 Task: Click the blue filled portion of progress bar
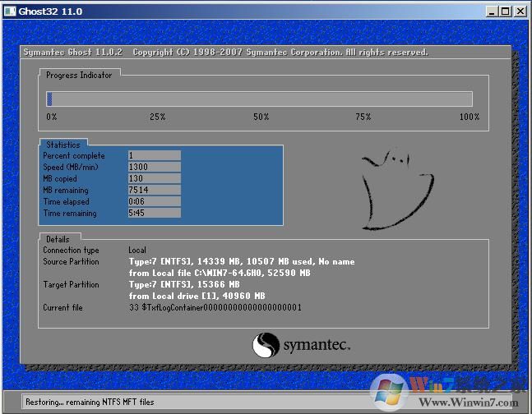pos(50,99)
